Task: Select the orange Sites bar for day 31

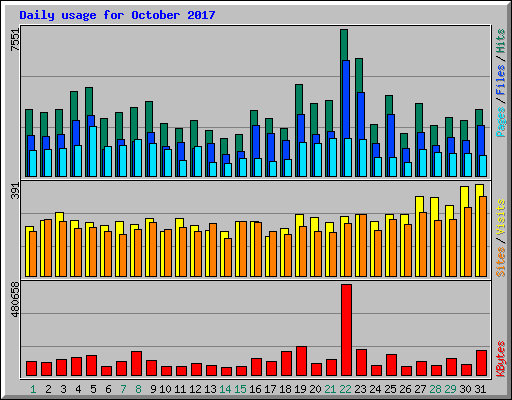Action: (x=483, y=236)
